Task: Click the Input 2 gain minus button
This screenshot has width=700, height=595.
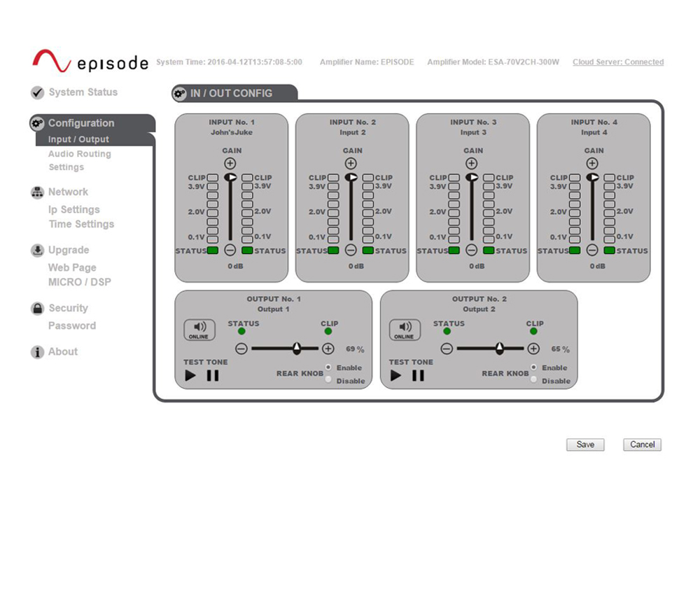Action: [351, 250]
